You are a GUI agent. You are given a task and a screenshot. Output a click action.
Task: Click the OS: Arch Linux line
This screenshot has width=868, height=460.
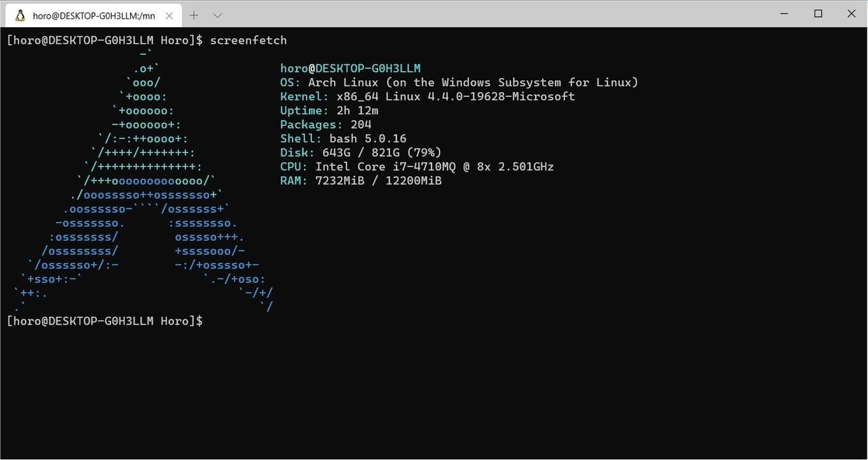click(x=459, y=82)
